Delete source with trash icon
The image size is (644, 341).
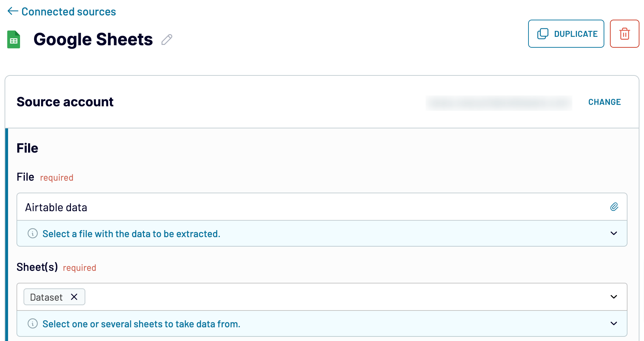click(x=624, y=34)
